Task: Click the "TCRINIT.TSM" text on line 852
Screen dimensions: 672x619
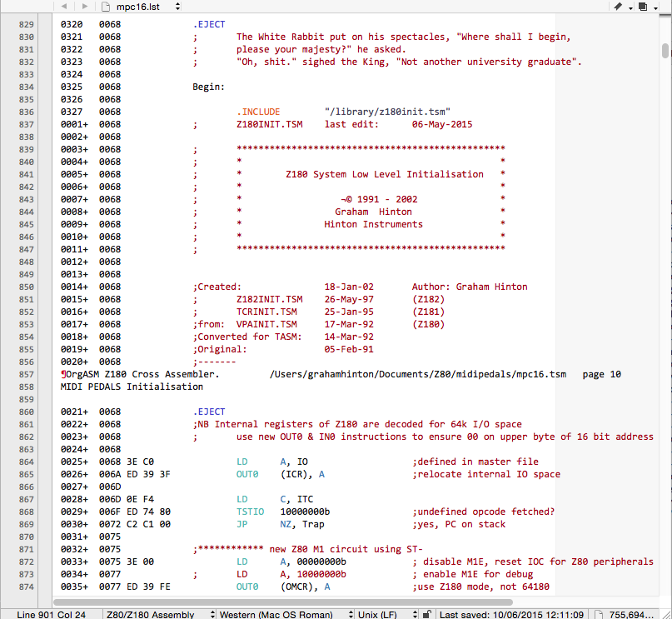Action: click(266, 312)
